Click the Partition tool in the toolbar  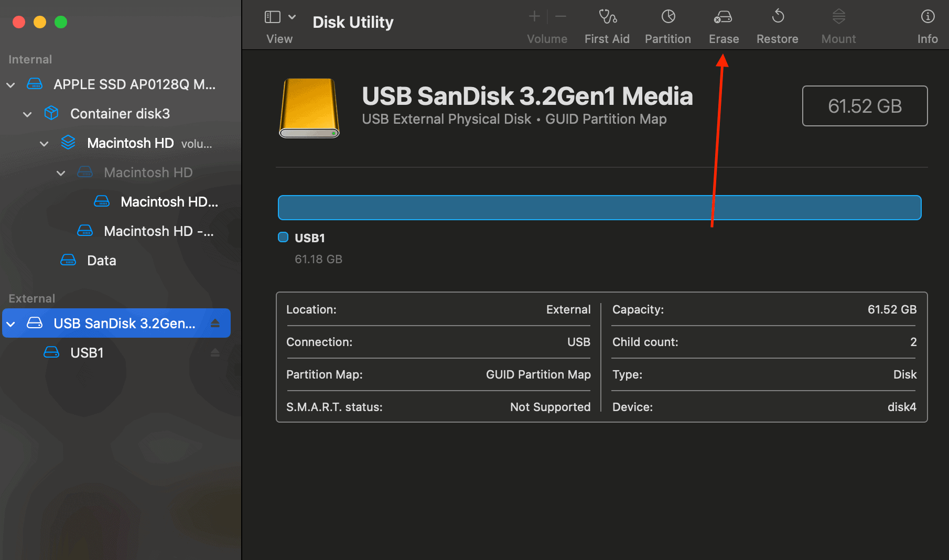point(667,24)
